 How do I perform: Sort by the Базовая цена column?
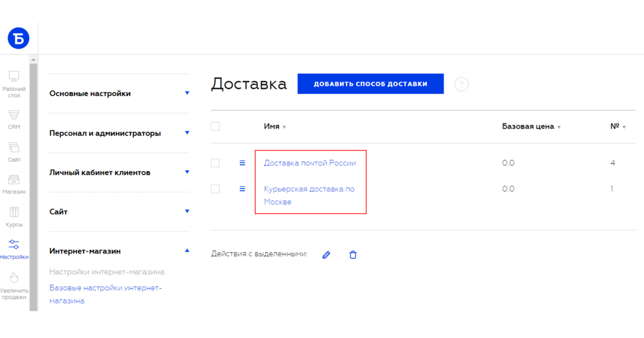tap(531, 126)
